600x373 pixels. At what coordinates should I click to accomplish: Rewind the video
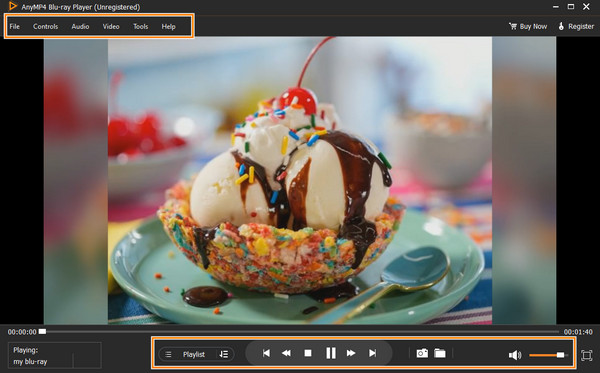[286, 353]
